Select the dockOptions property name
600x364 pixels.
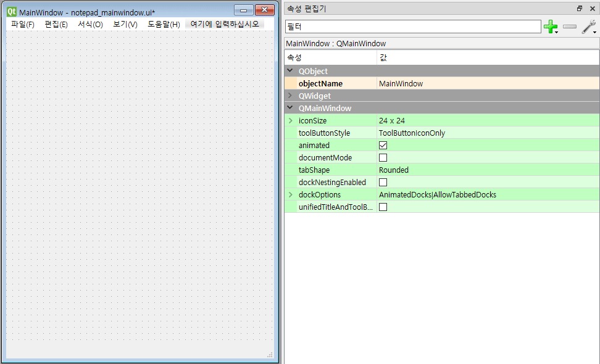pyautogui.click(x=320, y=194)
